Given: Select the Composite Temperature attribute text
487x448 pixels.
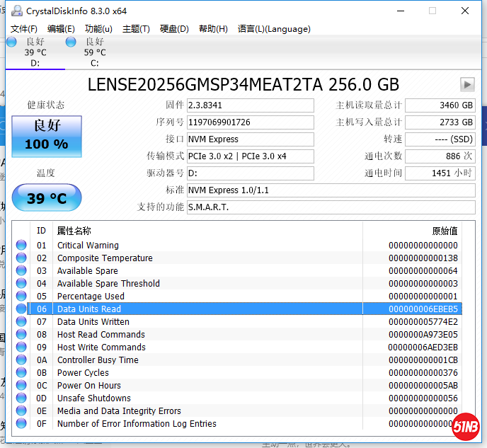Looking at the screenshot, I should pos(105,258).
